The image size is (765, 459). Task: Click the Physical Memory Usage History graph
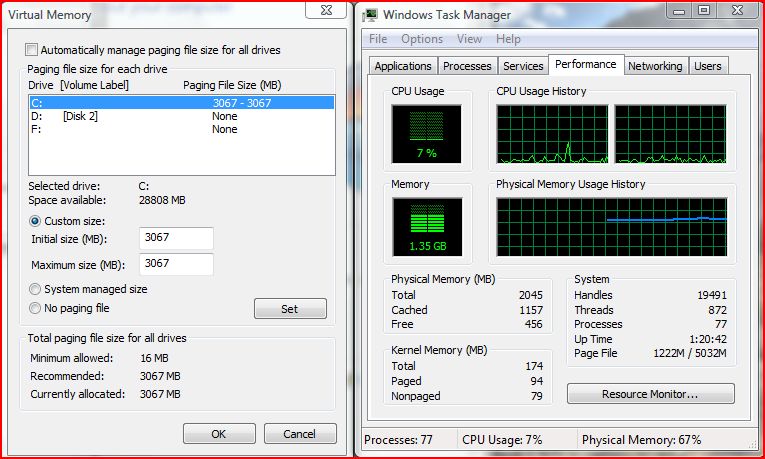tap(612, 227)
